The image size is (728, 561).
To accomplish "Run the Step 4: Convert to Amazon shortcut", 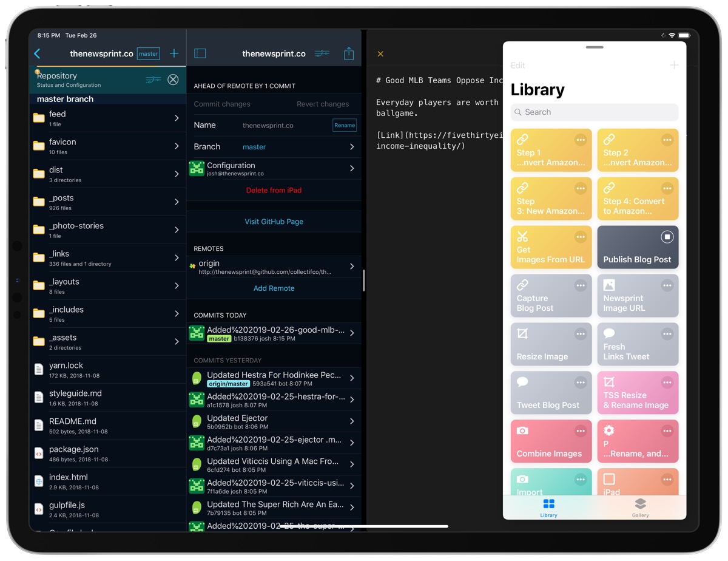I will tap(638, 199).
